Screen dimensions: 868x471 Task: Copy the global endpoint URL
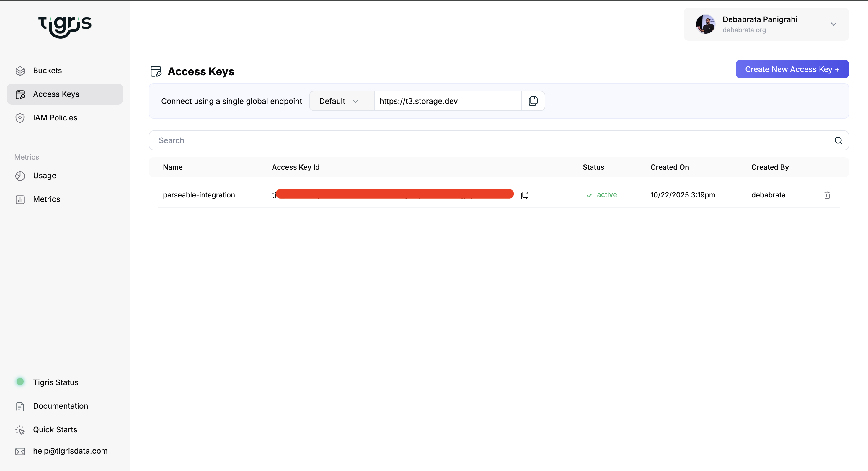(x=533, y=101)
